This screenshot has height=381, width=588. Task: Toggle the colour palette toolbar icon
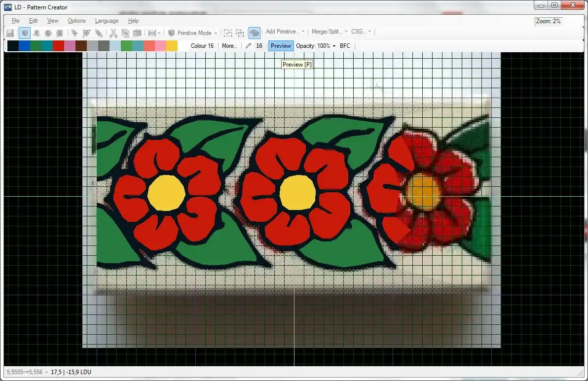(254, 33)
